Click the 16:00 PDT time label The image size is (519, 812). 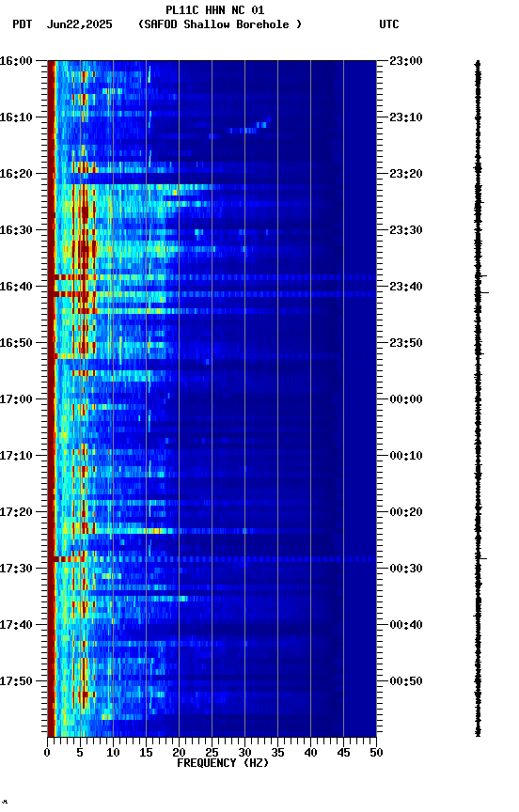pos(16,61)
